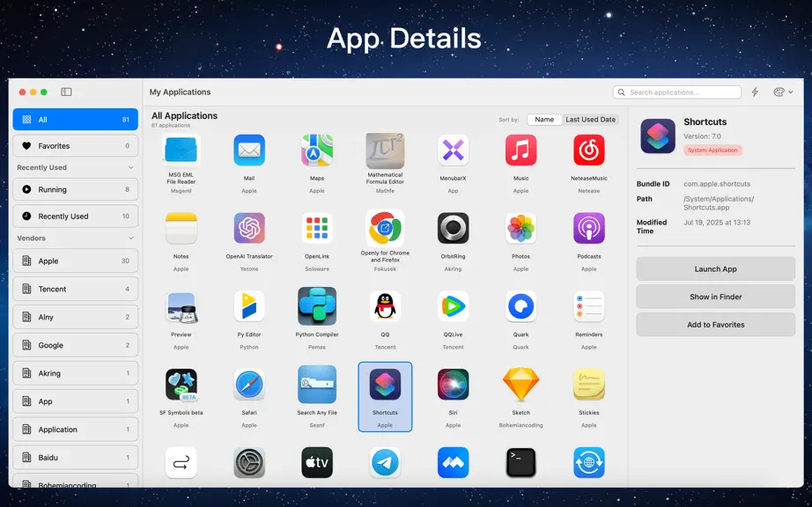This screenshot has width=812, height=507.
Task: Select the Notes app icon
Action: (181, 228)
